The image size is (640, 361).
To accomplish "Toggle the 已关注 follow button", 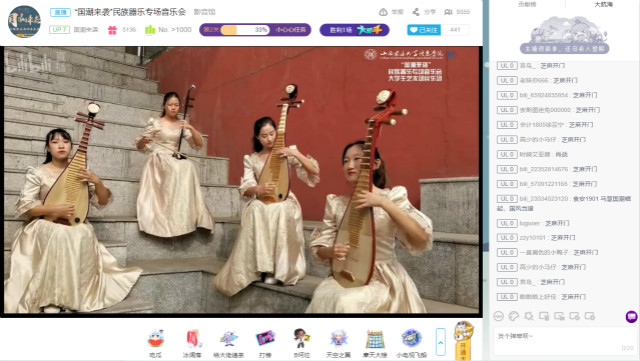I will pos(424,30).
